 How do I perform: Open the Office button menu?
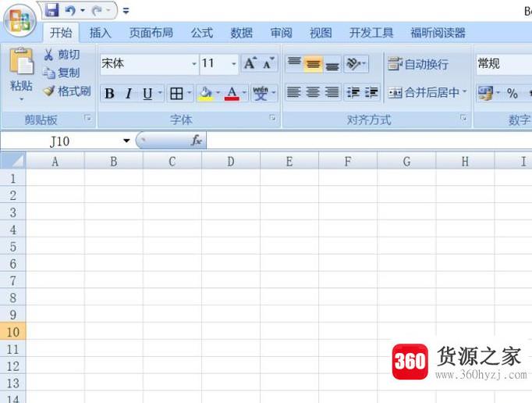20,21
